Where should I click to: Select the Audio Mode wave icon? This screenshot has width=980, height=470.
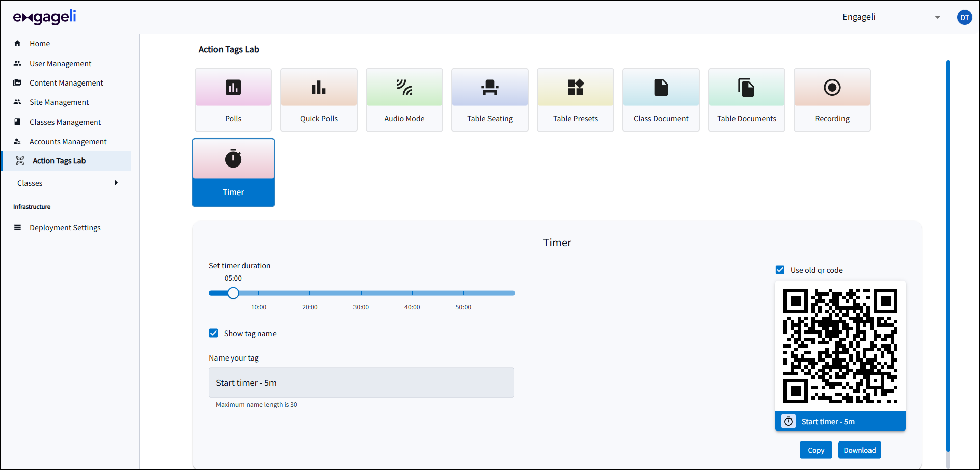(x=404, y=88)
